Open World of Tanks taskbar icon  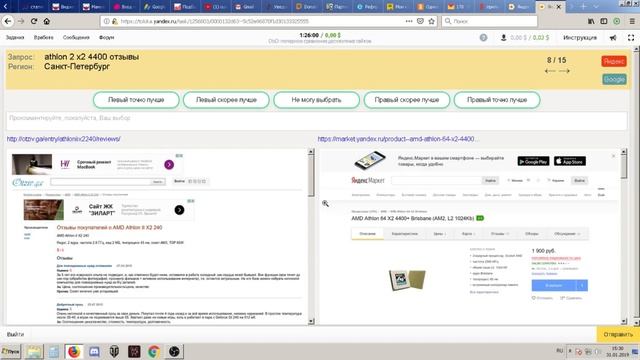pos(114,351)
